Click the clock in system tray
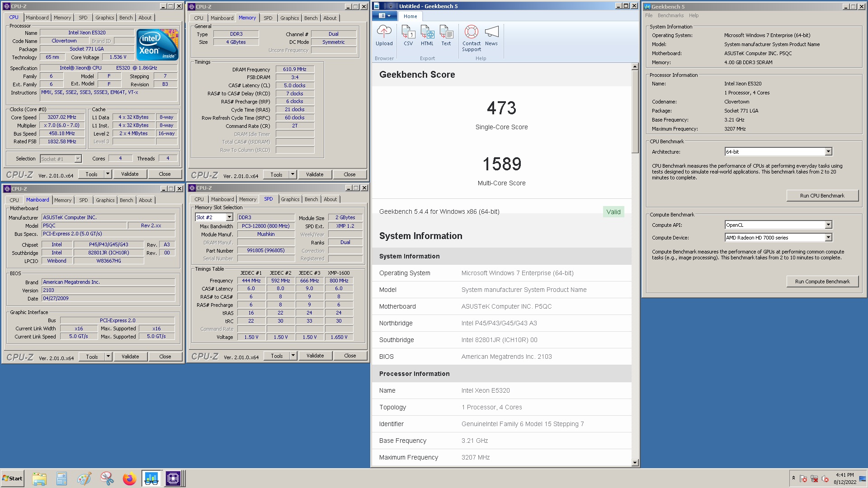868x488 pixels. (x=844, y=479)
